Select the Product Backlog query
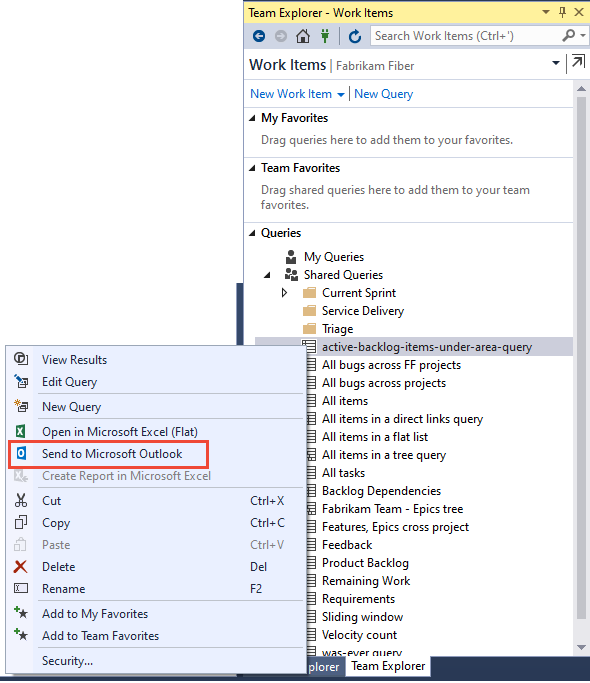 (365, 563)
